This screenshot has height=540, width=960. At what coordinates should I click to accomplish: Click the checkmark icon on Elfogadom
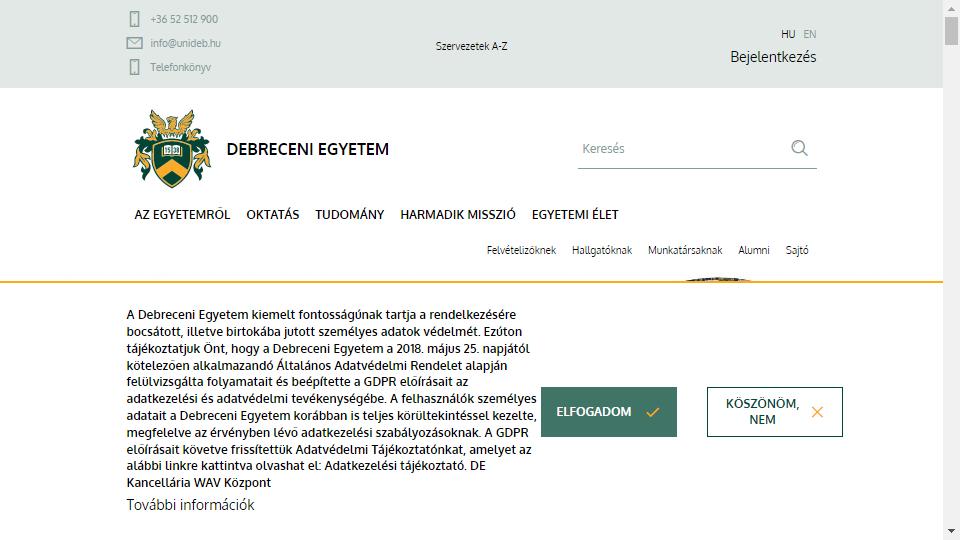pos(653,412)
